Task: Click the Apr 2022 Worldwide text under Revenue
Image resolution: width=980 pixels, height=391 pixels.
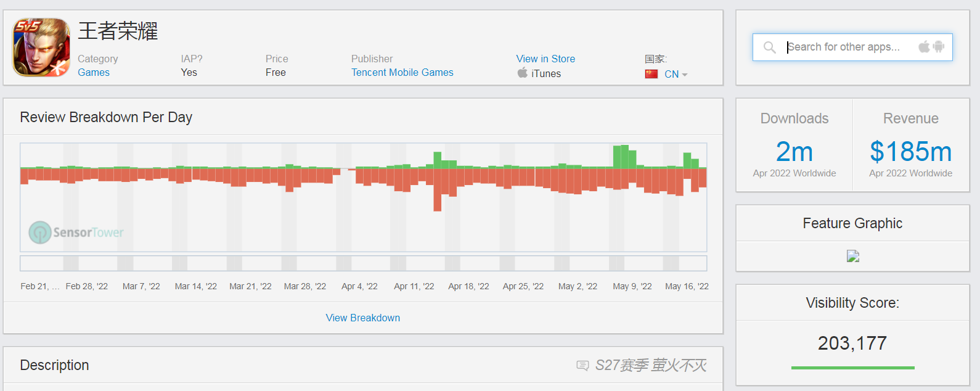Action: (911, 173)
